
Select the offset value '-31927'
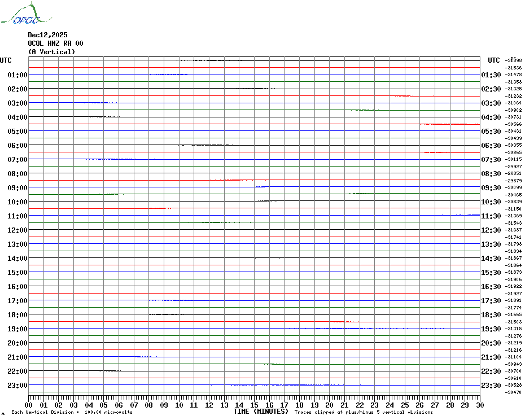pyautogui.click(x=513, y=294)
